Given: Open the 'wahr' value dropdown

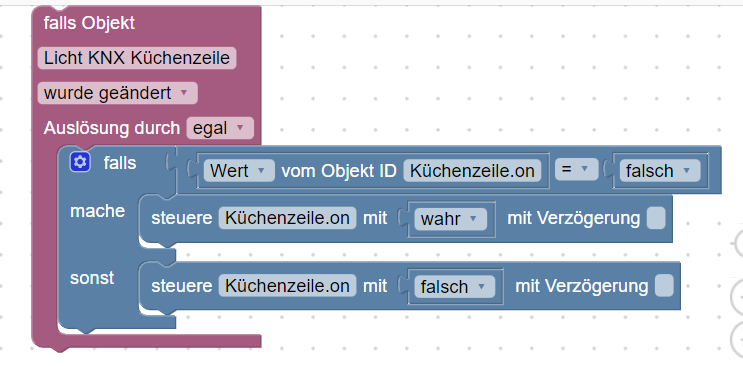Looking at the screenshot, I should [450, 219].
